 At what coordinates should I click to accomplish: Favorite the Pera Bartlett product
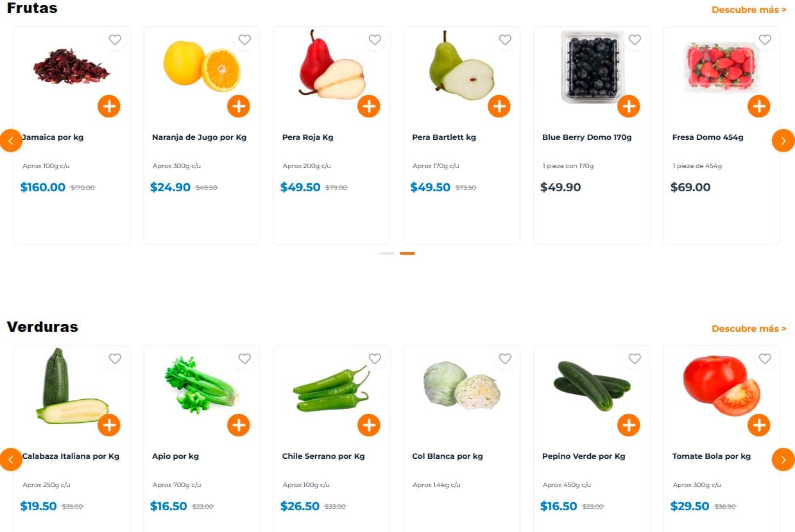tap(505, 40)
